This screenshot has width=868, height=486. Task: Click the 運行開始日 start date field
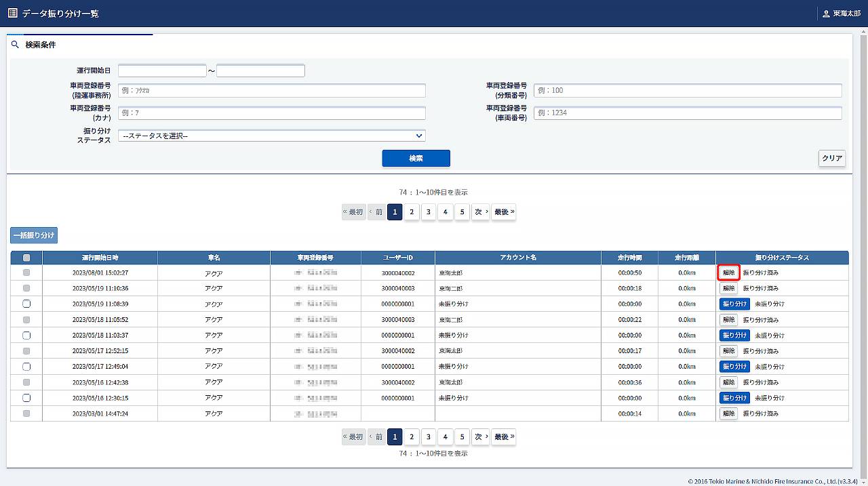162,70
